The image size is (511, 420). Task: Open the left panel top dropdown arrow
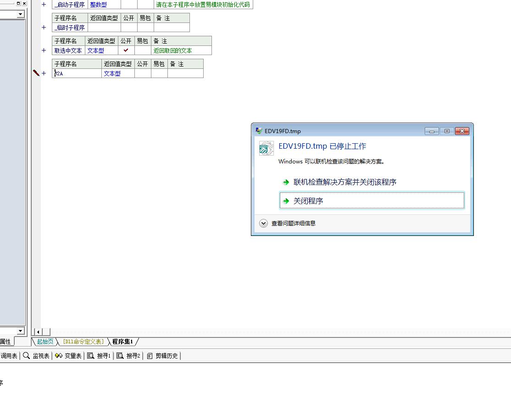point(21,14)
